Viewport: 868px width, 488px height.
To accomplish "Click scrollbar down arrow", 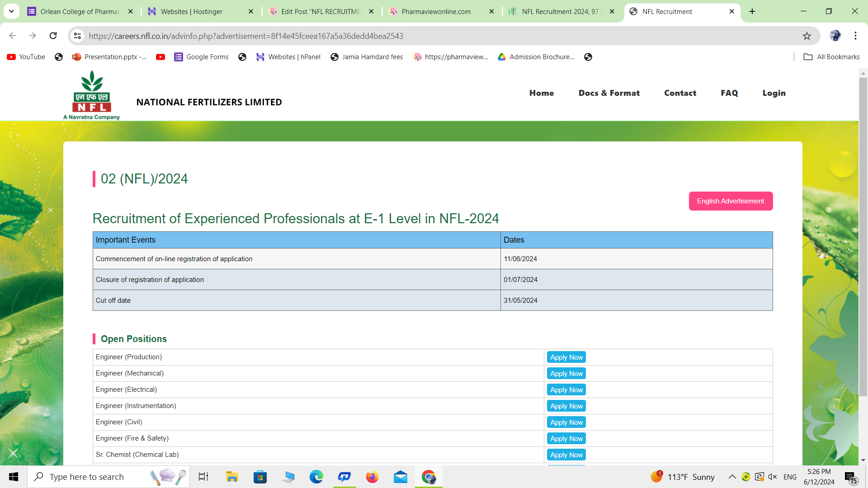I will pyautogui.click(x=863, y=460).
